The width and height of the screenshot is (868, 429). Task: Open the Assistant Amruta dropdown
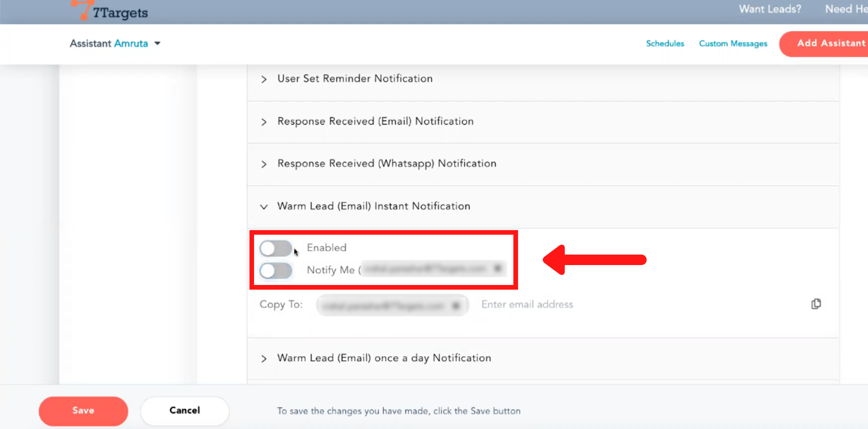click(x=157, y=43)
